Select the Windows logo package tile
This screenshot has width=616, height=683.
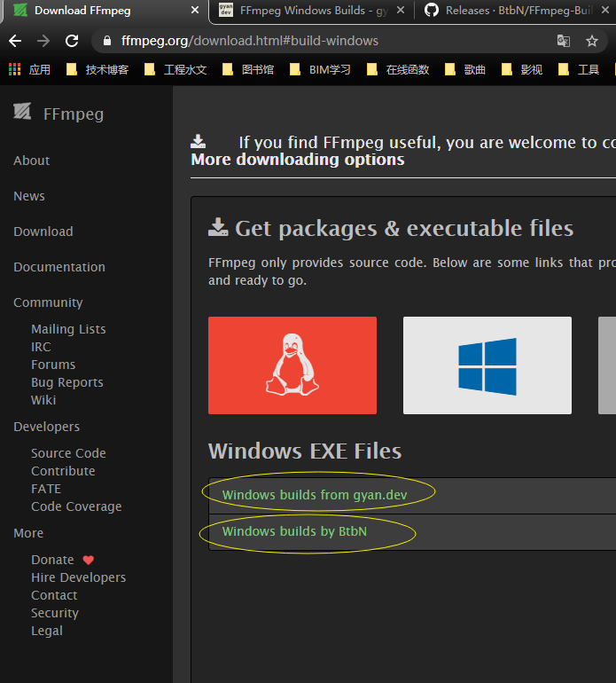click(x=487, y=365)
